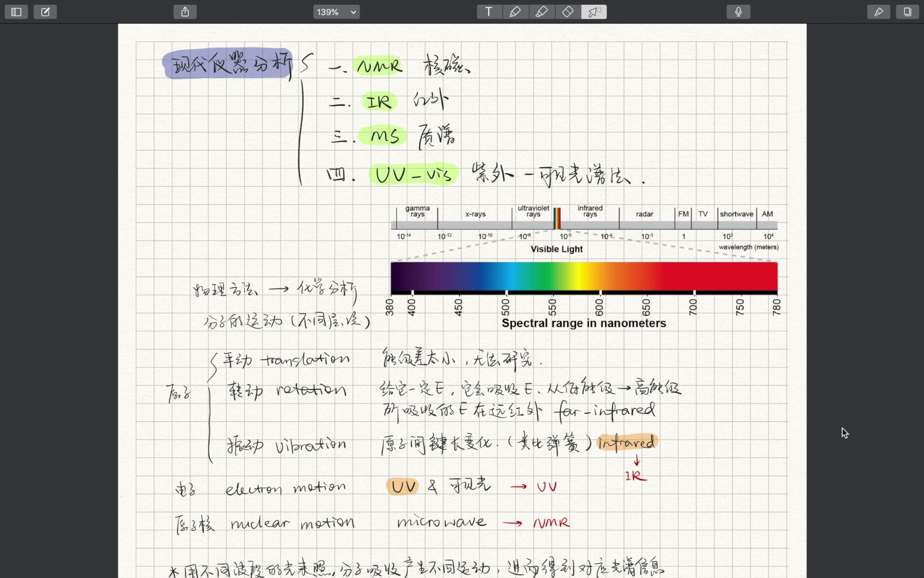Click the 'infrared rays' band label
Screen dimensions: 924x578
(x=590, y=211)
